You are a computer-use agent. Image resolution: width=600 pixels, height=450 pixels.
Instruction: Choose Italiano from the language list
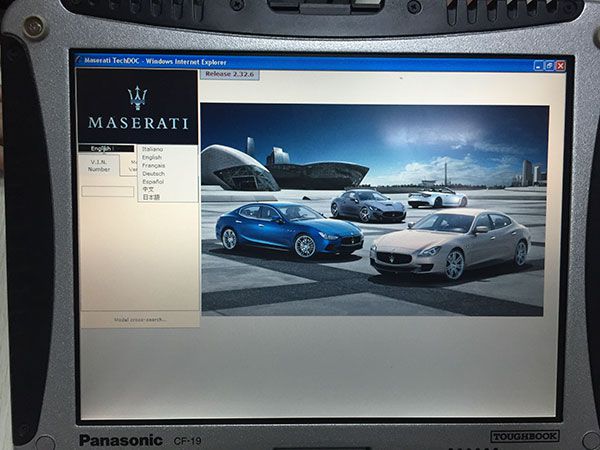[x=152, y=149]
